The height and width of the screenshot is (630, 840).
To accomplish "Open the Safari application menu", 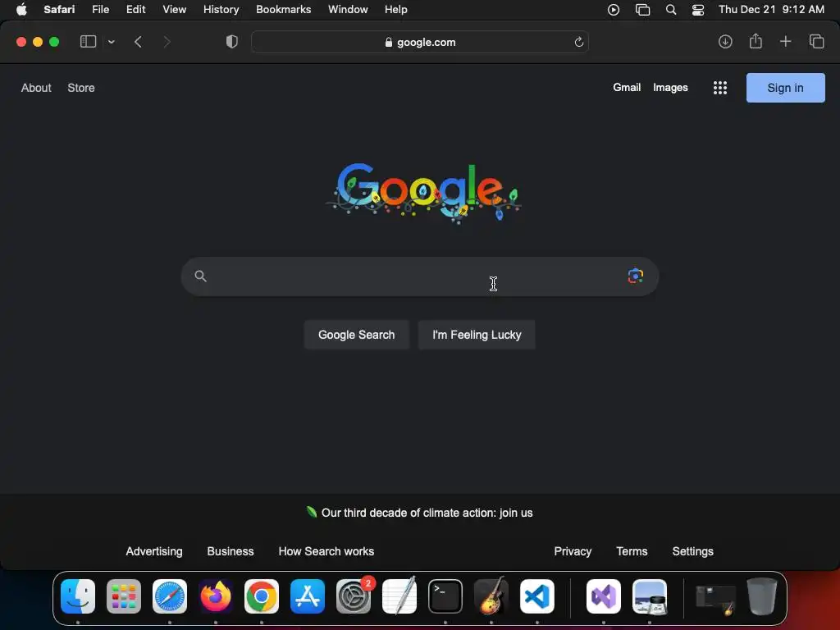I will (59, 10).
